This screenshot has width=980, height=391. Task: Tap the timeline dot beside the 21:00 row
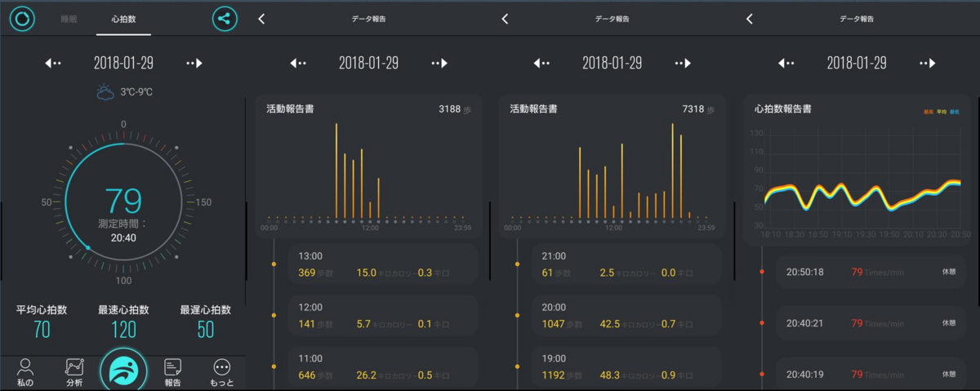pyautogui.click(x=517, y=264)
